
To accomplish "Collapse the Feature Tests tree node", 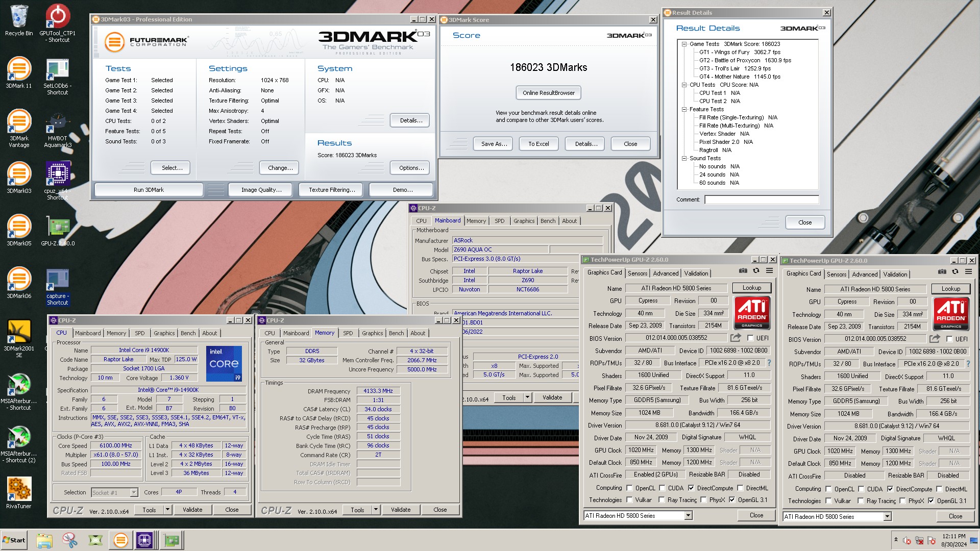I will pos(684,109).
